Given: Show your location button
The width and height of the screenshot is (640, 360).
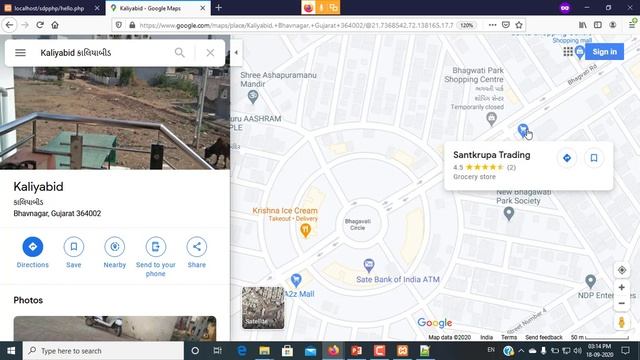Looking at the screenshot, I should [622, 270].
